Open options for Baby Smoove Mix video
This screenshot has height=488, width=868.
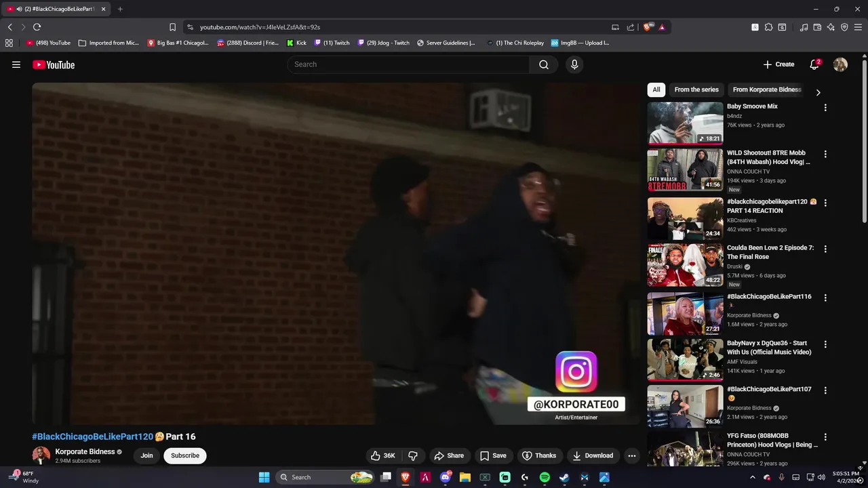pos(825,108)
